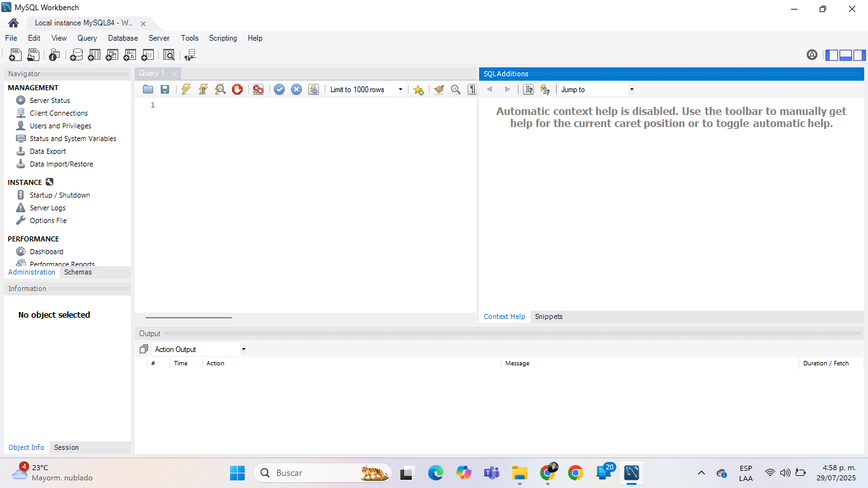Commit the current transaction
The image size is (868, 488).
point(279,90)
